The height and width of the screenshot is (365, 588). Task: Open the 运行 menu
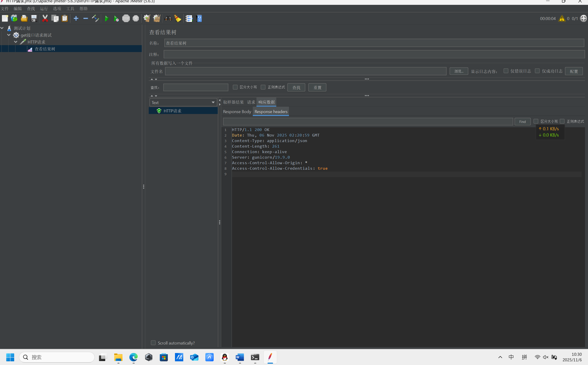point(44,9)
